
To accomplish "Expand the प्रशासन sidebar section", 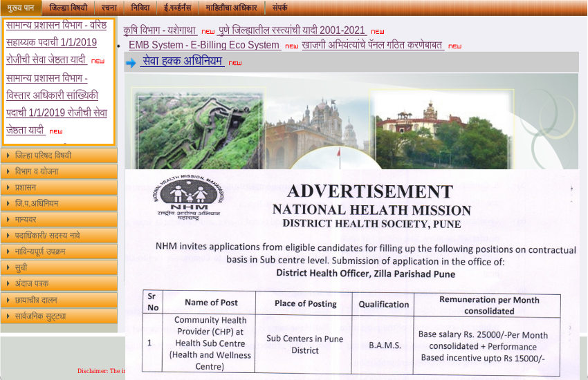I will [x=59, y=187].
